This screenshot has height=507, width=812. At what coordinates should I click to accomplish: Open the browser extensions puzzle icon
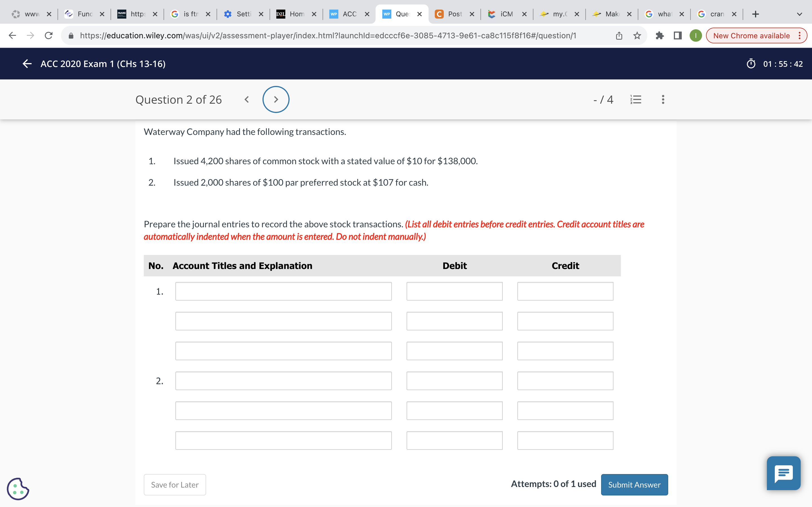(x=659, y=35)
